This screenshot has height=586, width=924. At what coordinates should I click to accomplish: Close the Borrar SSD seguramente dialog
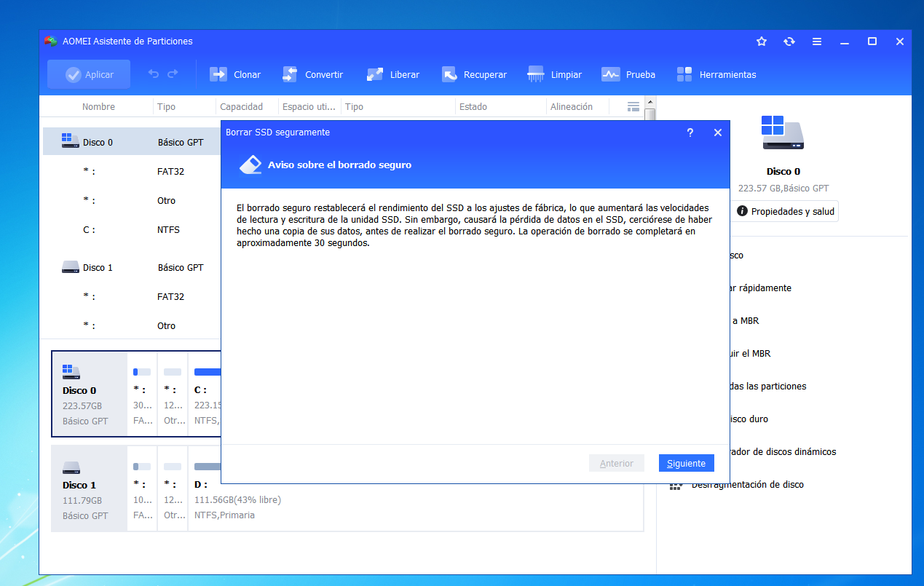718,132
